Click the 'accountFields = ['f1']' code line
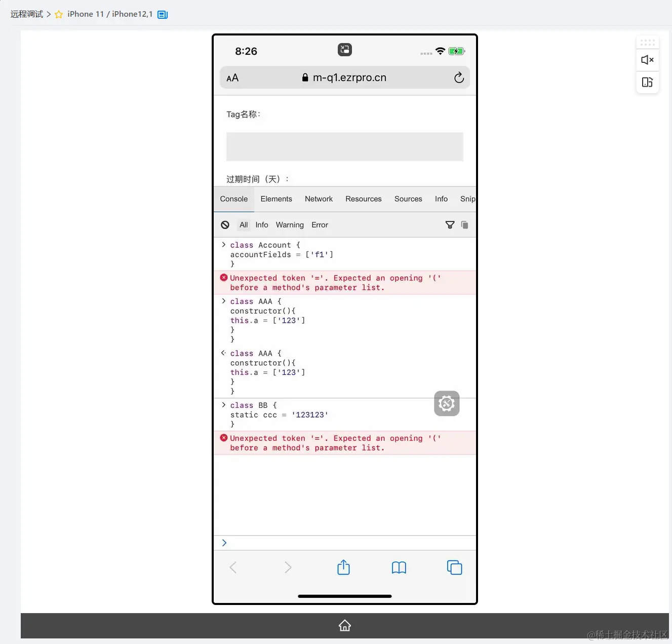This screenshot has height=644, width=672. [x=282, y=255]
